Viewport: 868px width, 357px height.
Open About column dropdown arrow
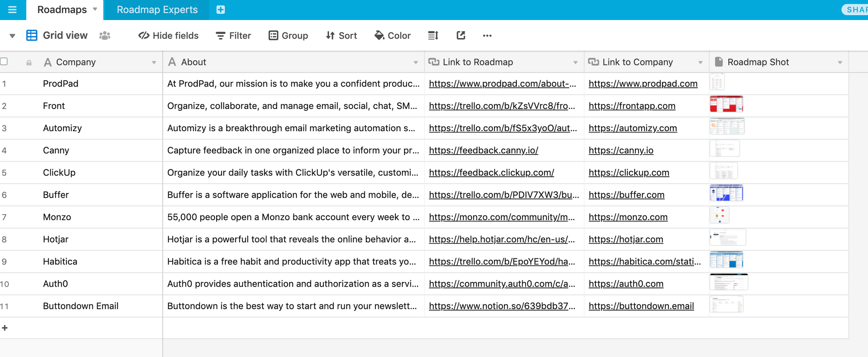coord(416,63)
